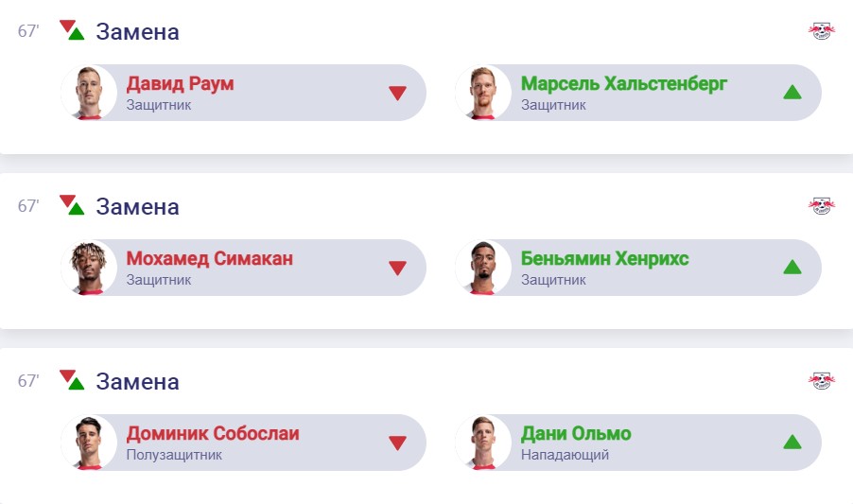The height and width of the screenshot is (504, 853).
Task: Open Дани Ольмо player photo
Action: (483, 443)
